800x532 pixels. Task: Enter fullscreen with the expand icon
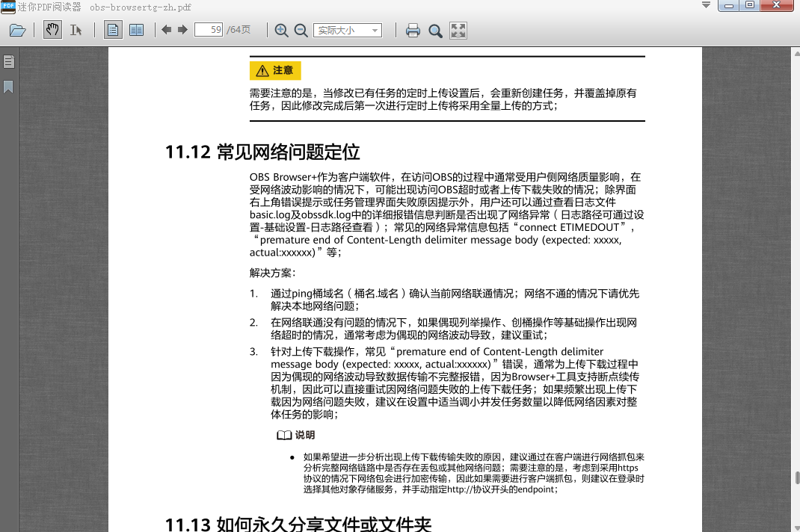tap(458, 30)
